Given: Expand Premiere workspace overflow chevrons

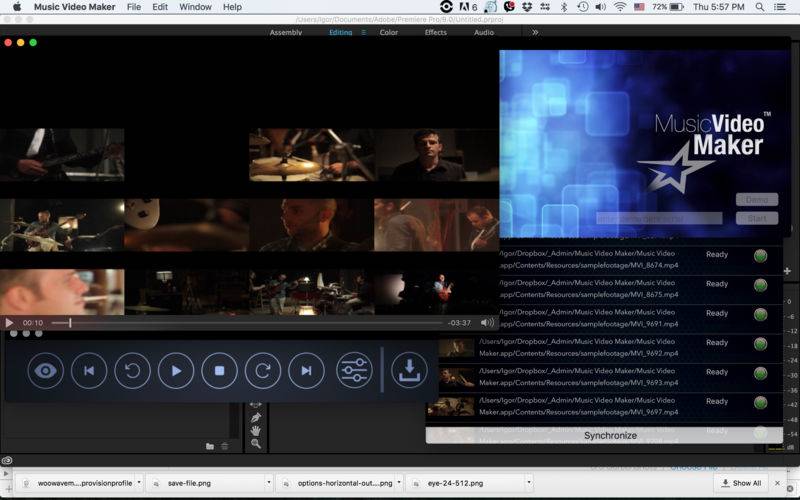Looking at the screenshot, I should [x=535, y=32].
